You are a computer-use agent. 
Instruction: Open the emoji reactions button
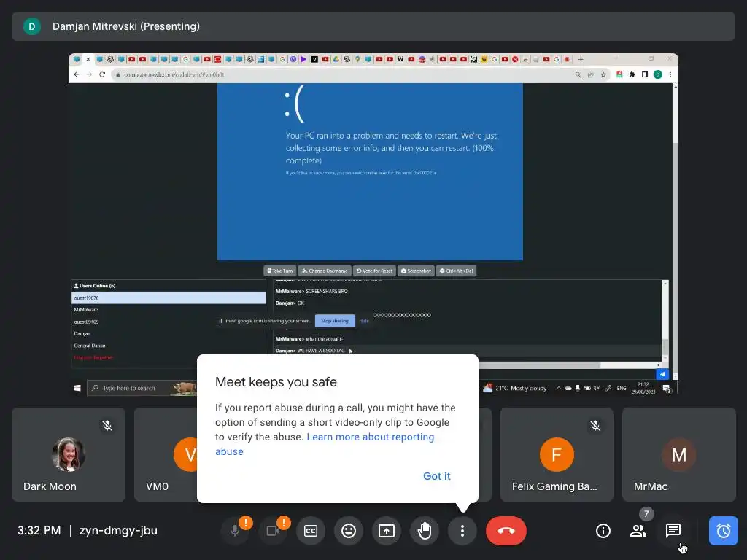tap(349, 531)
